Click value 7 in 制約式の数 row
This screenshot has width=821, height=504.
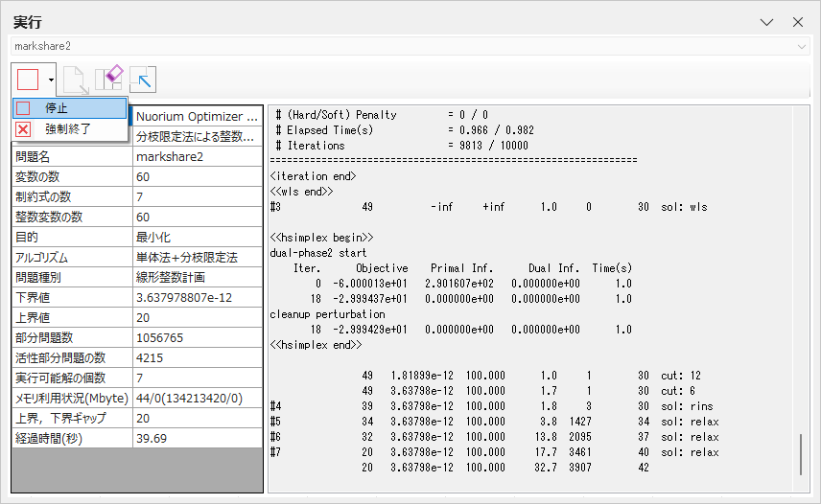pyautogui.click(x=198, y=196)
